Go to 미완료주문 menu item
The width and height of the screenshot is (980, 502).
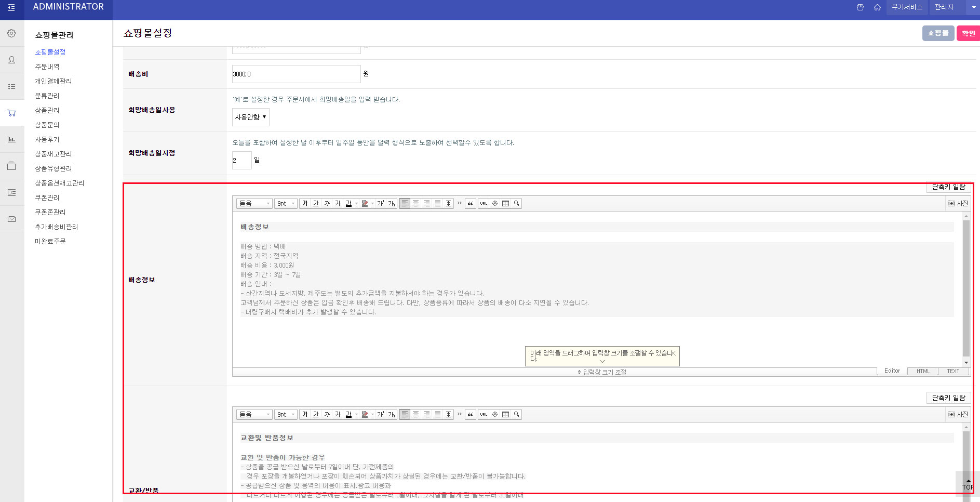(x=50, y=241)
